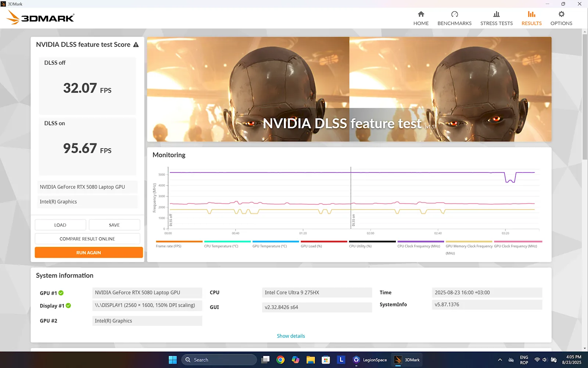This screenshot has width=588, height=368.
Task: Click the Intel Core Ultra 9 275HX field
Action: 317,293
